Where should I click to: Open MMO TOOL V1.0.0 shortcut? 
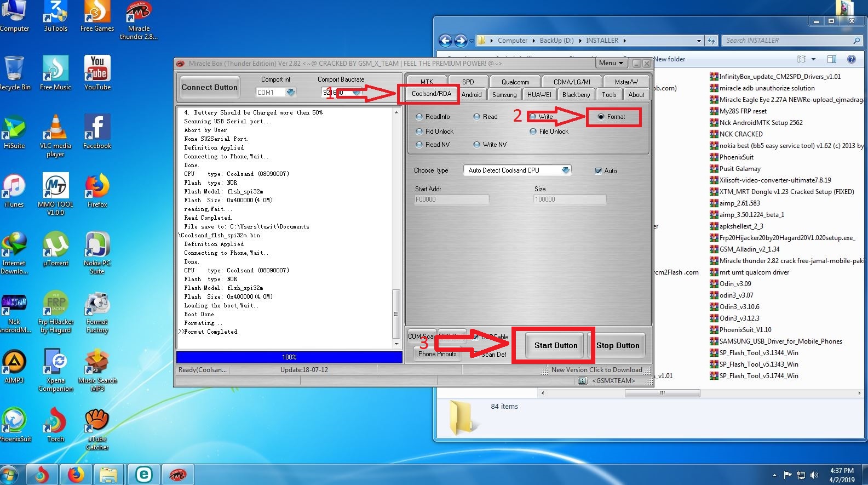(x=55, y=195)
